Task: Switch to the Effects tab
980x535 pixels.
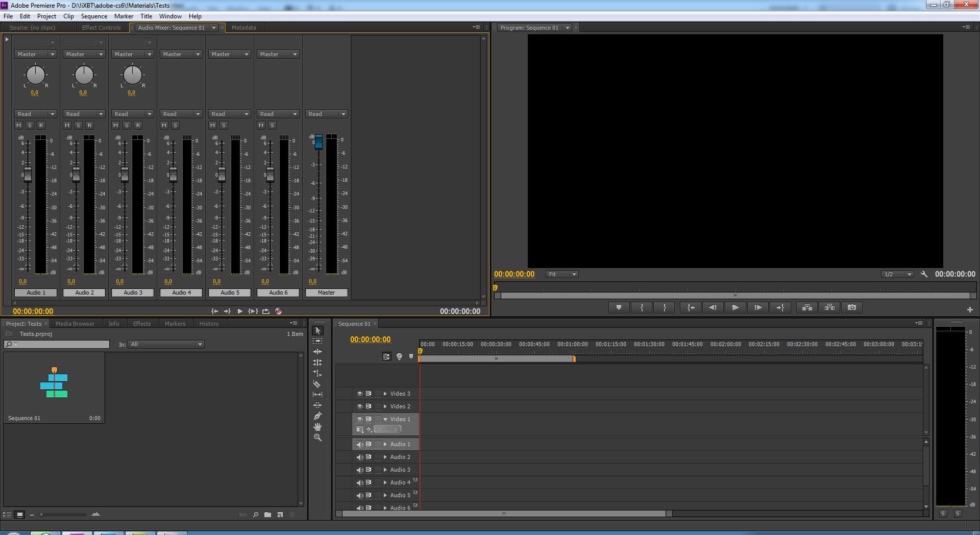Action: click(x=142, y=324)
